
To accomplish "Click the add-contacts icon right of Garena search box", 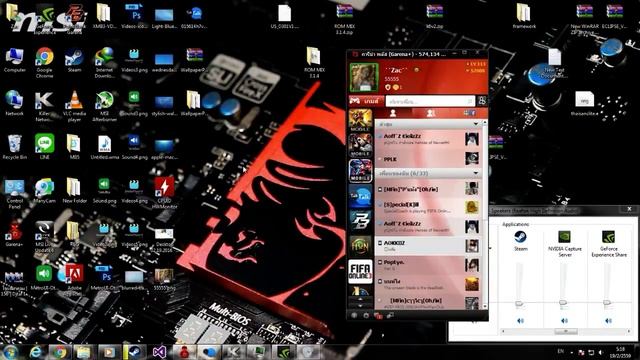I will (482, 101).
